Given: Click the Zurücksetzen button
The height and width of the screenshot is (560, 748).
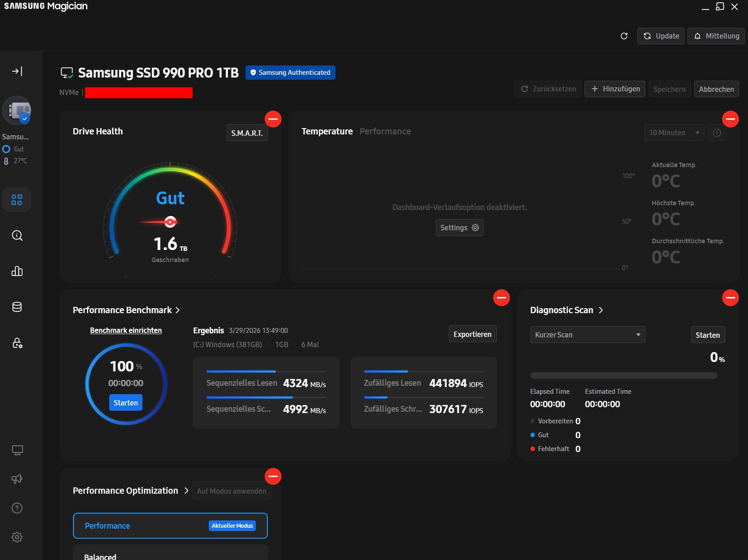Looking at the screenshot, I should (548, 89).
